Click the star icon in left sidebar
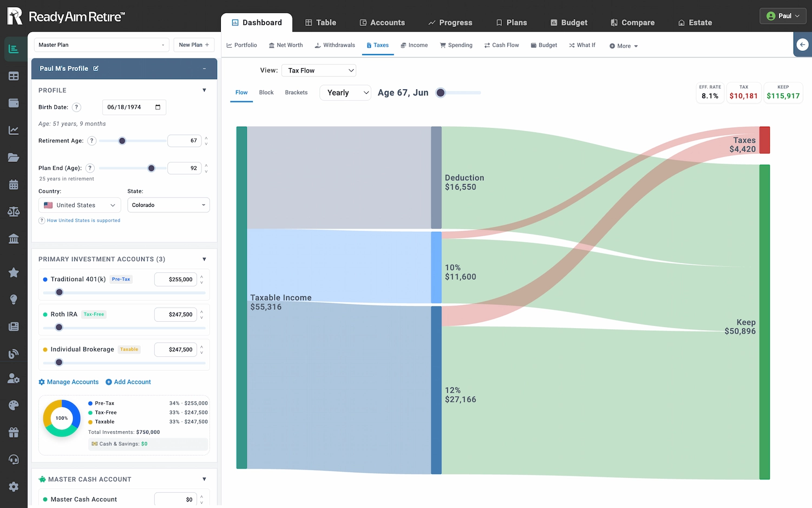This screenshot has width=812, height=508. [x=14, y=272]
